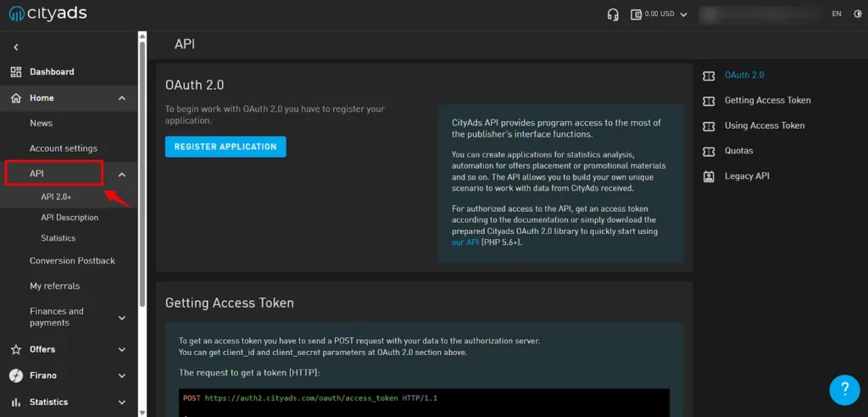Viewport: 868px width, 417px height.
Task: Jump to OAuth 2.0 anchor link
Action: point(744,75)
